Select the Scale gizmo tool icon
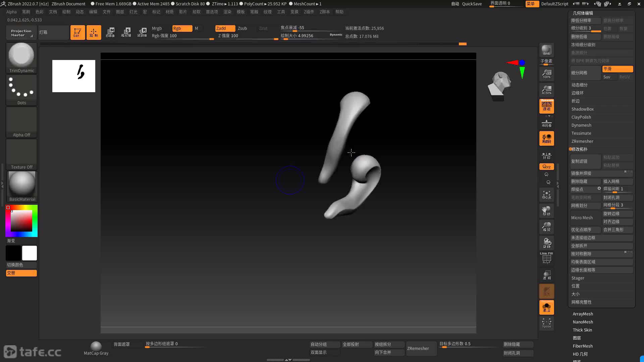Image resolution: width=644 pixels, height=362 pixels. click(126, 32)
